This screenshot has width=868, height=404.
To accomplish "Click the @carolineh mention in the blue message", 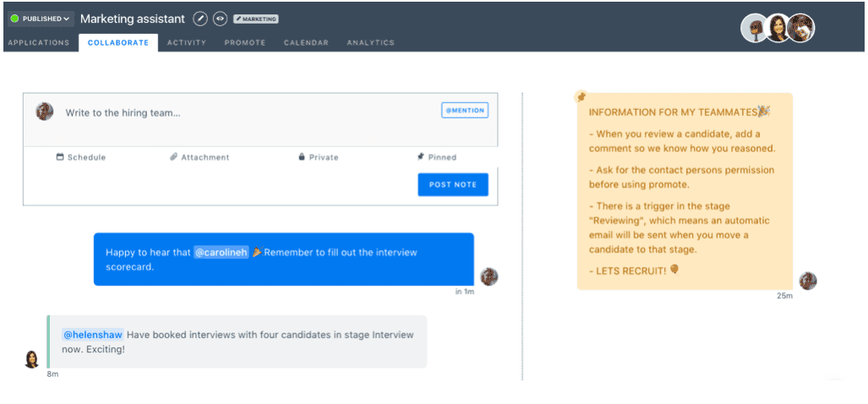I will pos(221,253).
